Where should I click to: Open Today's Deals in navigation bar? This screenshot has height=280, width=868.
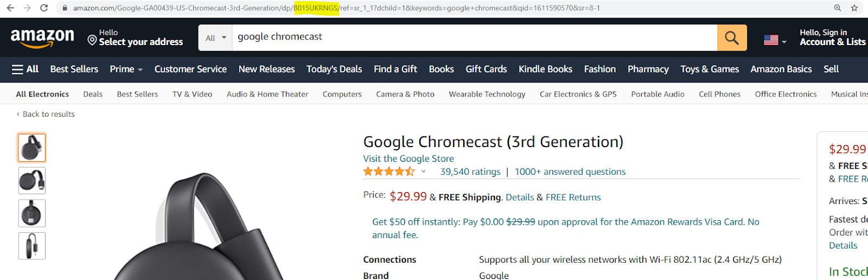[x=334, y=69]
